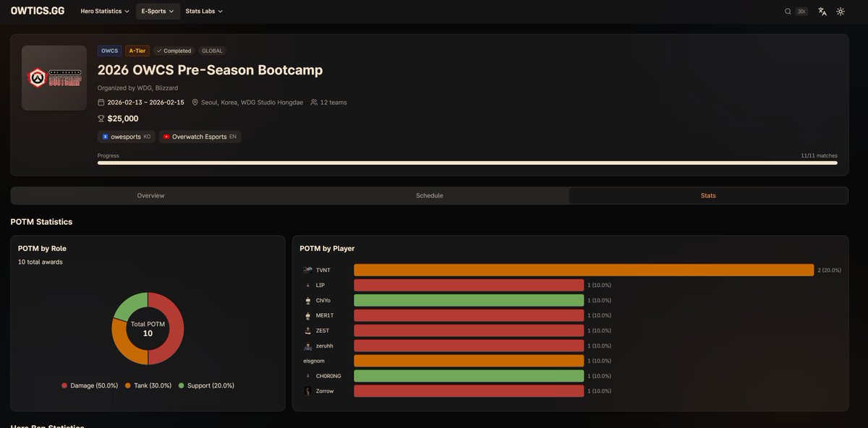Click TVNT's orange POTM bar
This screenshot has width=868, height=428.
point(584,270)
